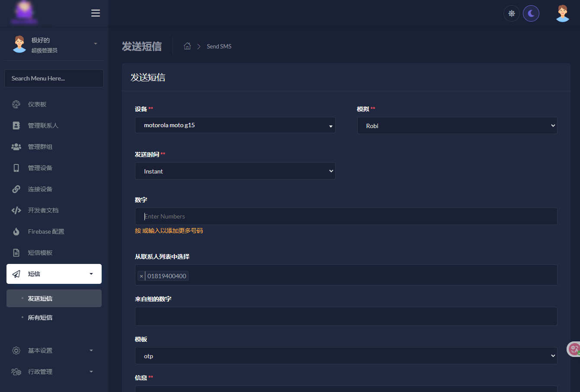Switch to dark mode moon icon
The width and height of the screenshot is (580, 392).
click(531, 13)
